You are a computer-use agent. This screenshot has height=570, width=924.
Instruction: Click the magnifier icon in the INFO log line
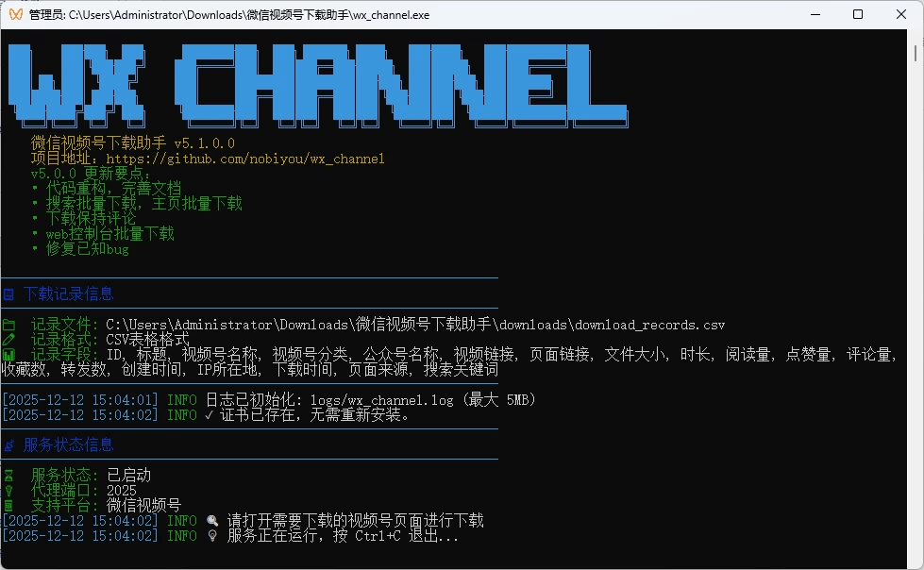(x=211, y=521)
